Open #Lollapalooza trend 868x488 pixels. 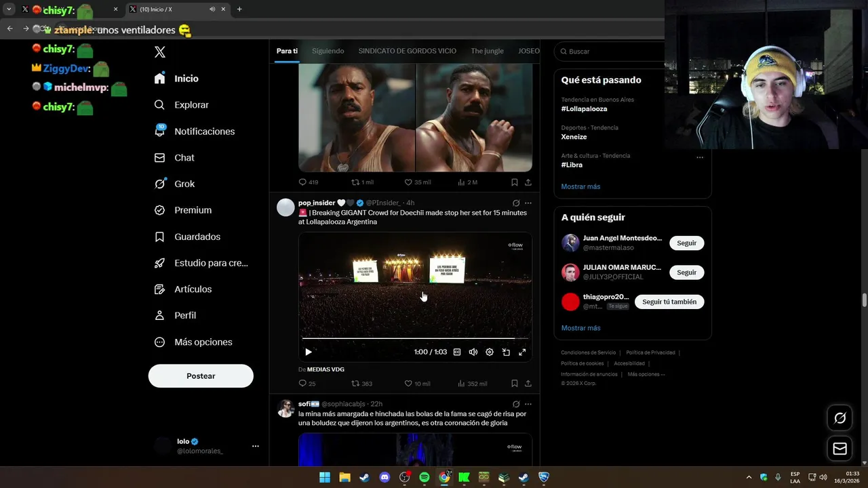click(x=584, y=108)
